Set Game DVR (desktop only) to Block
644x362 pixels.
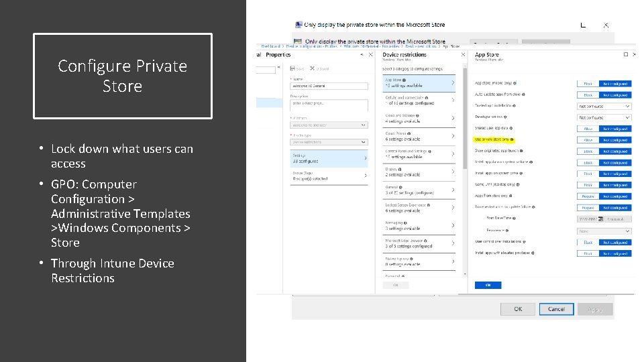[x=588, y=185]
